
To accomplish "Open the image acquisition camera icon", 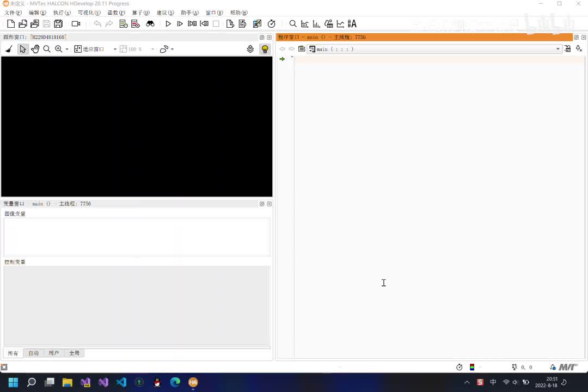I will [x=76, y=24].
